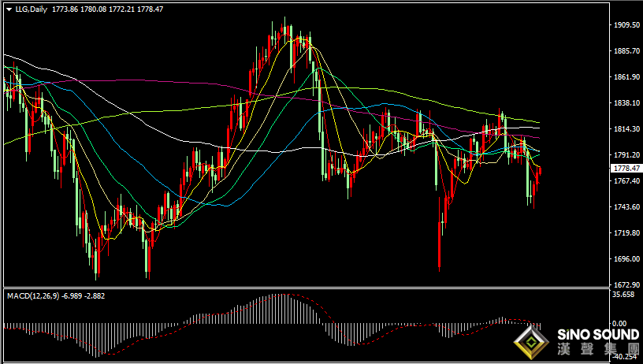The image size is (643, 364).
Task: Click the 1814.30 price axis label
Action: tap(626, 128)
